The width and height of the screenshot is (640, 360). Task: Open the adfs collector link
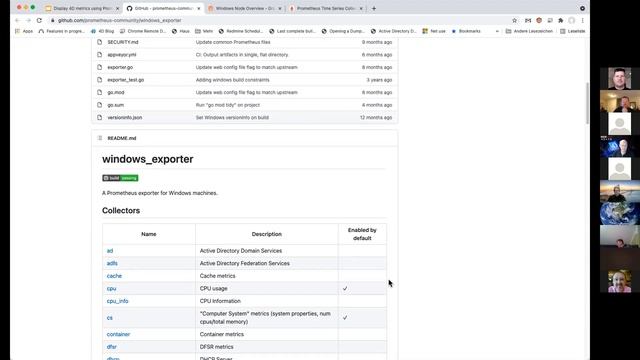(112, 263)
